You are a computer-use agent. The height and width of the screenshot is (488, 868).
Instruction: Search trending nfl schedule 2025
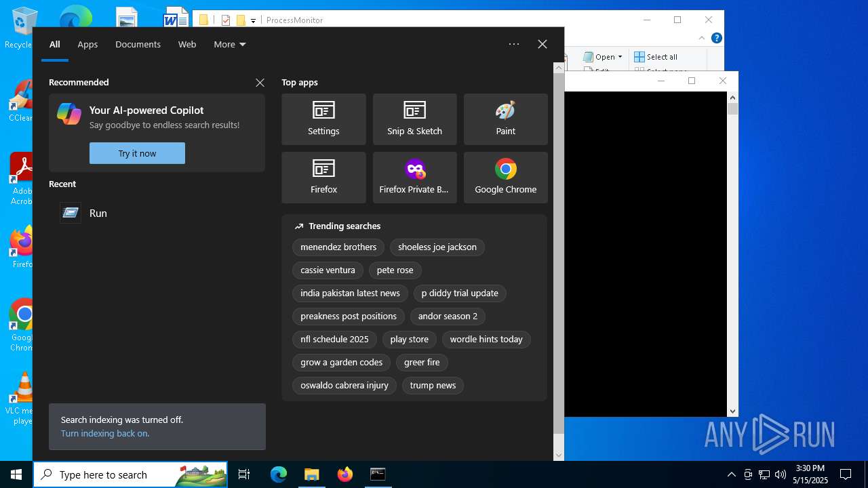(334, 339)
